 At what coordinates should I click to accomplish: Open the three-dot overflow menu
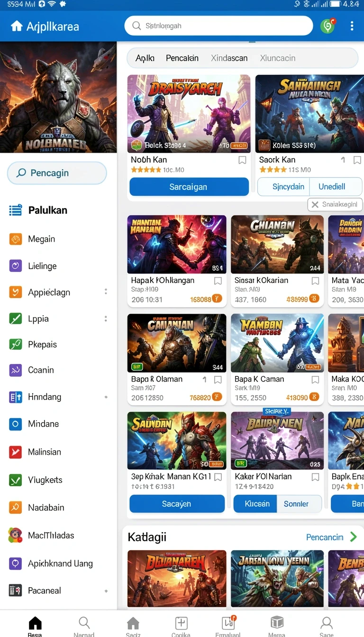tap(352, 26)
